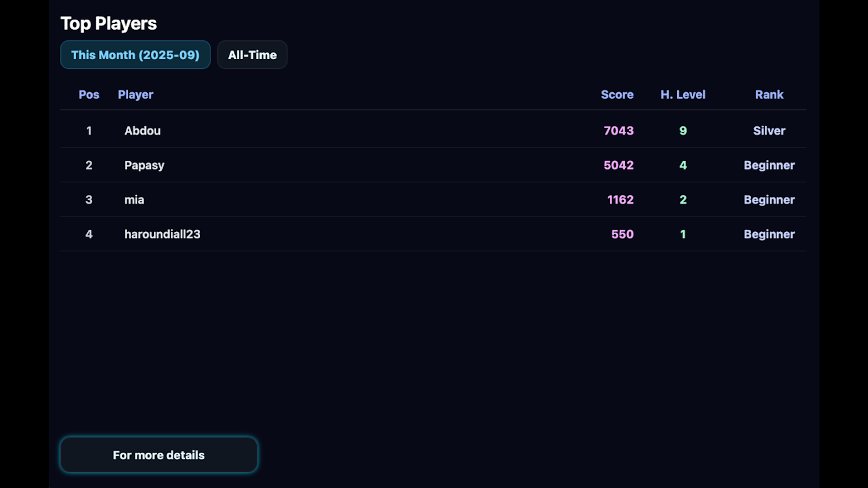868x488 pixels.
Task: Click Papasy's Beginner rank label
Action: tap(769, 165)
